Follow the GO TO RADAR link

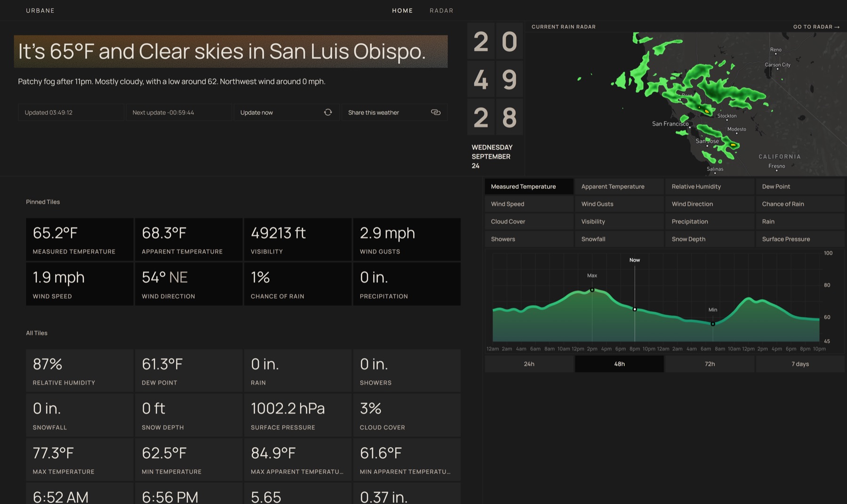pyautogui.click(x=816, y=27)
